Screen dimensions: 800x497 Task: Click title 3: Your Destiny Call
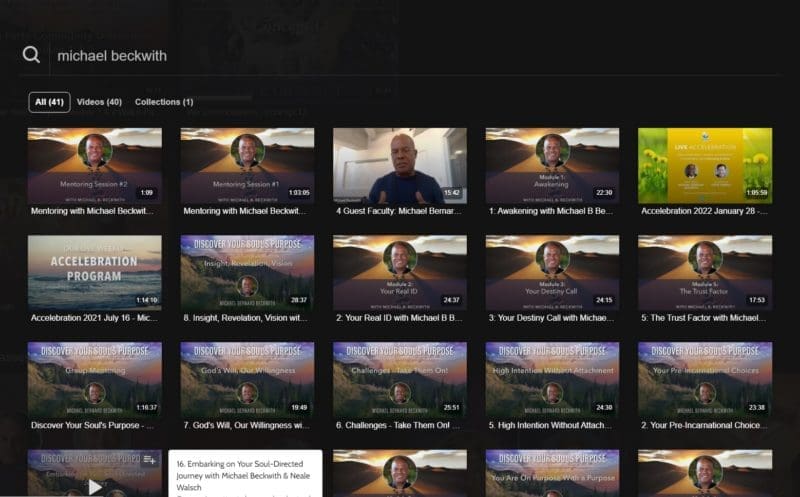coord(551,318)
